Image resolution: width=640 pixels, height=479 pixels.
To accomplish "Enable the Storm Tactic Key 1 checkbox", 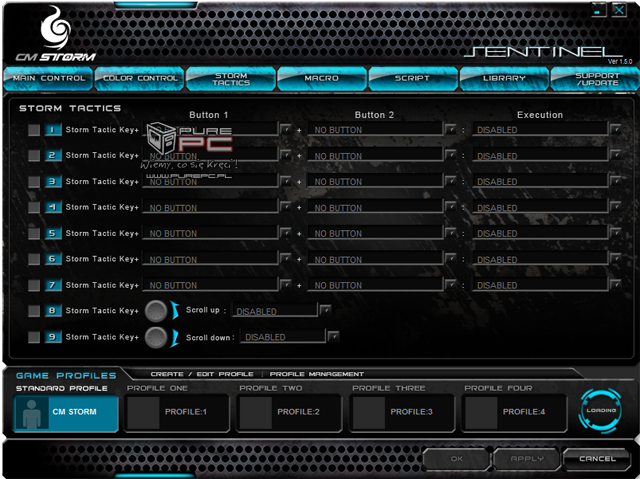I will pos(34,130).
